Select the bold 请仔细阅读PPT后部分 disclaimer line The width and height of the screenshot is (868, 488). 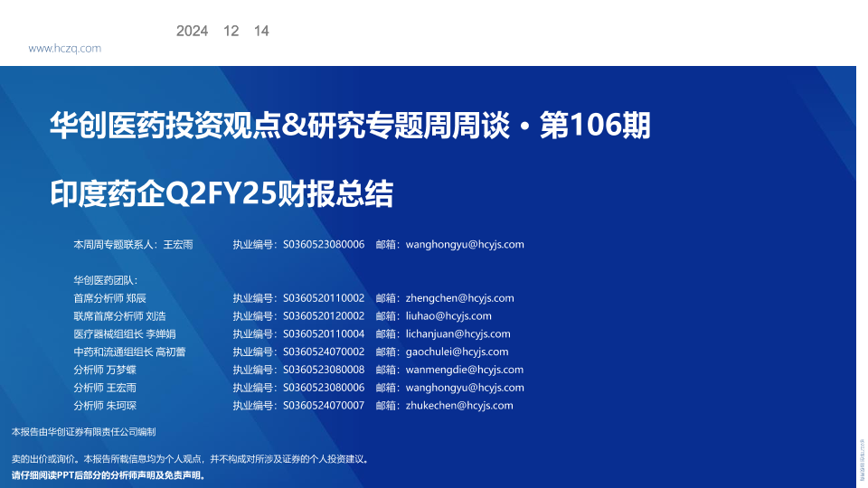(109, 474)
